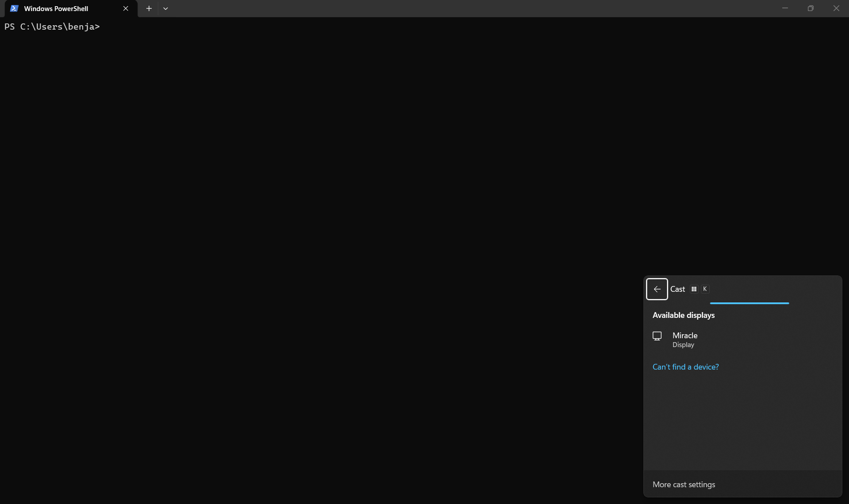Connect to the Miracle display
849x504 pixels.
[x=685, y=336]
